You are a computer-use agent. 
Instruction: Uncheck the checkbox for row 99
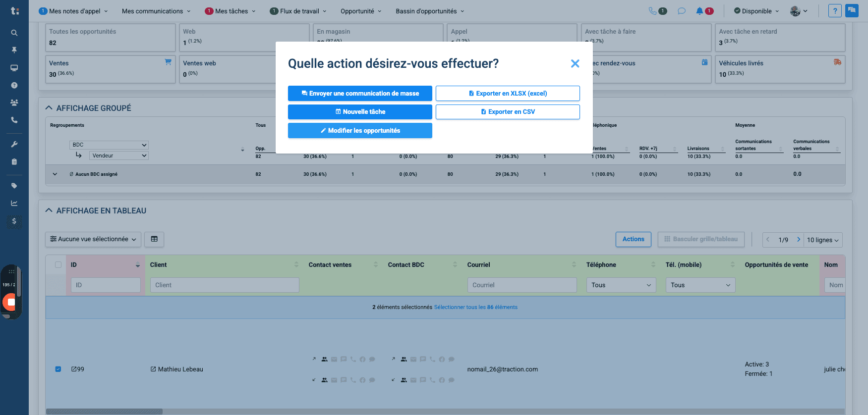(x=58, y=369)
